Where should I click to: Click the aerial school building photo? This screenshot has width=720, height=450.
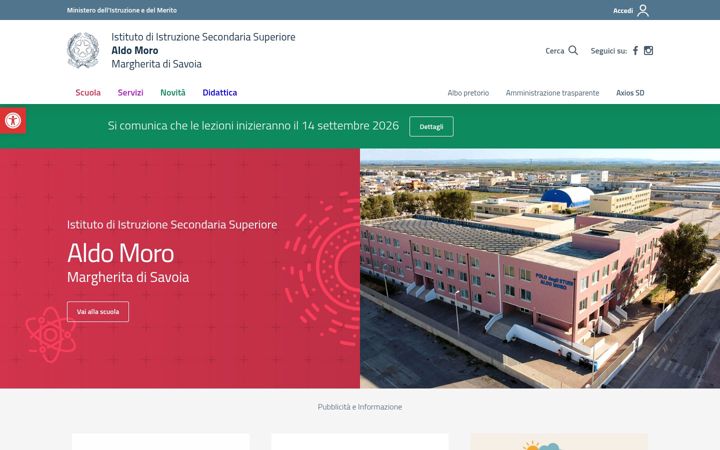[540, 268]
